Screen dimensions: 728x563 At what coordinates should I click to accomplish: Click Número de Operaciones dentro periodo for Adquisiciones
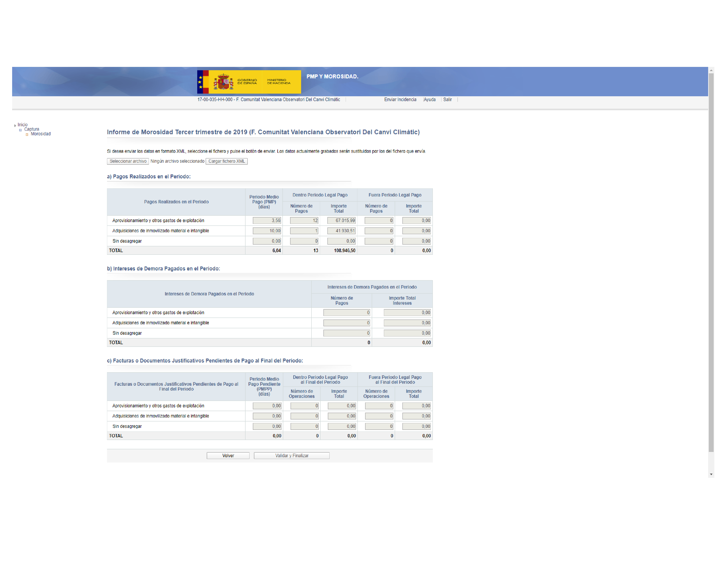[304, 416]
